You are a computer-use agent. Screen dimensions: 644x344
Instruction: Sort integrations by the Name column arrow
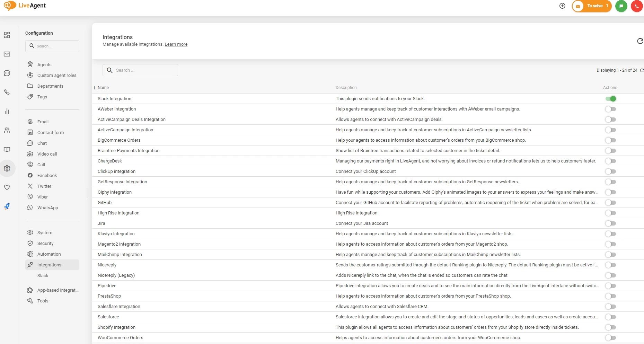click(94, 87)
